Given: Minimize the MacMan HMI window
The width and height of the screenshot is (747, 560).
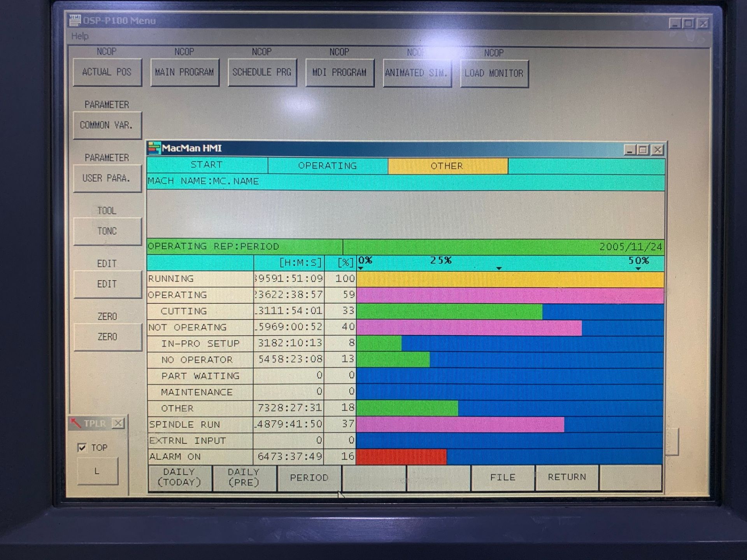Looking at the screenshot, I should point(630,150).
